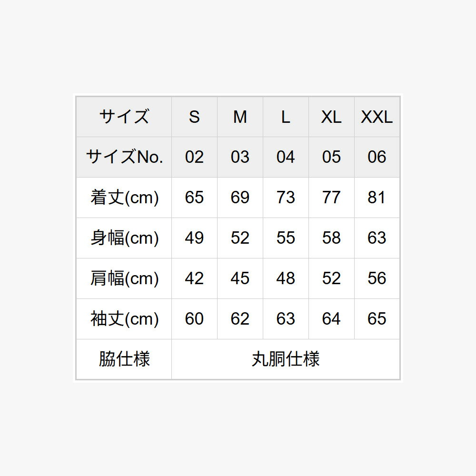
Task: Click size number 06 cell
Action: point(377,157)
